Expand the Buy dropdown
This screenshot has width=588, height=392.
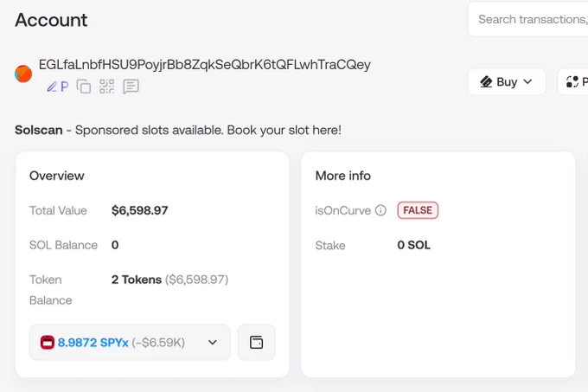pos(527,82)
